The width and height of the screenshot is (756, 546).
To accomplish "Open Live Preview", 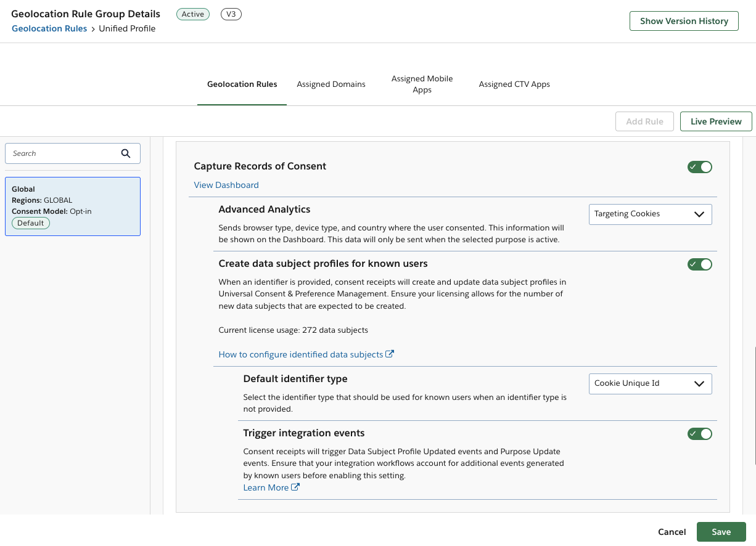I will 715,121.
